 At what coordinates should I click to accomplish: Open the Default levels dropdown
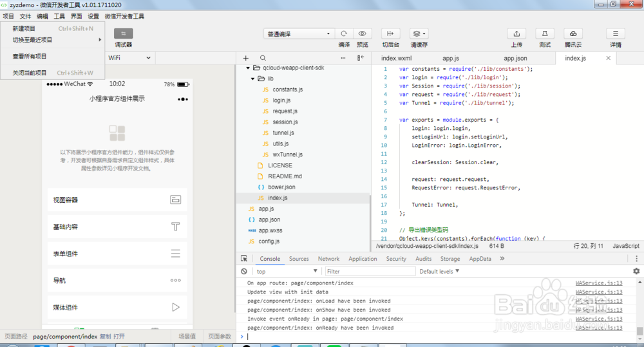tap(439, 272)
